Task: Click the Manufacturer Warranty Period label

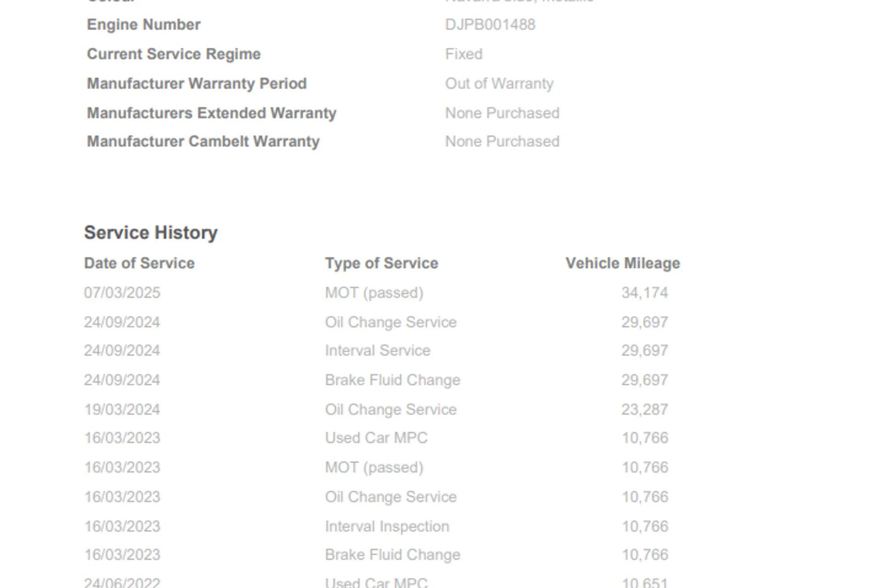Action: [x=197, y=84]
